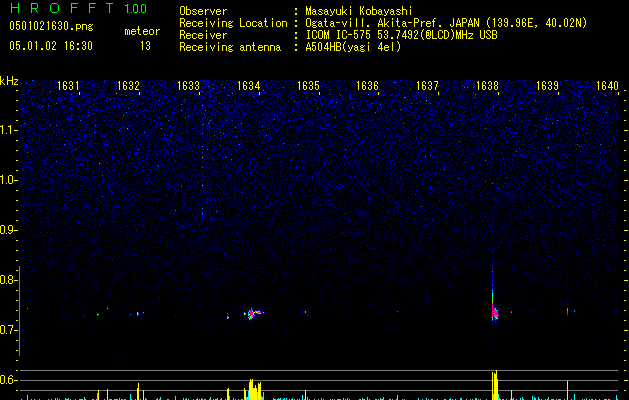Click the yellow intensity bar cluster near 1634

click(x=253, y=390)
